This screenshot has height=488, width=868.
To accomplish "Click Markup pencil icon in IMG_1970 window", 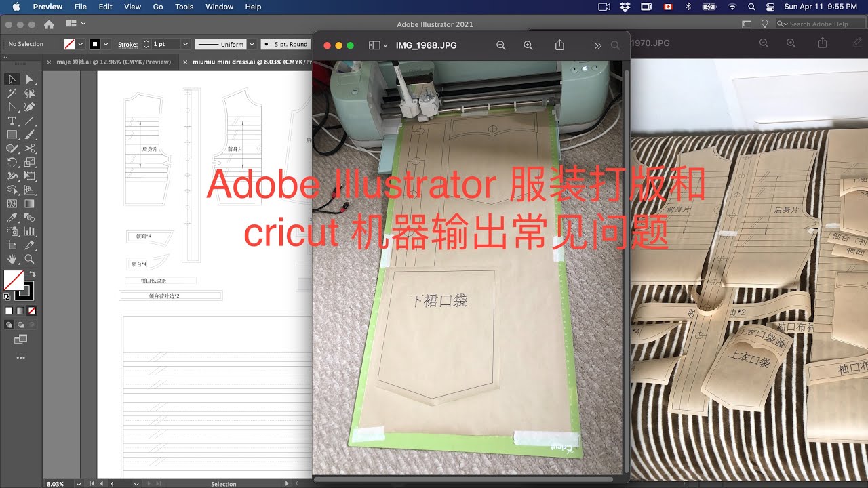I will tap(857, 43).
